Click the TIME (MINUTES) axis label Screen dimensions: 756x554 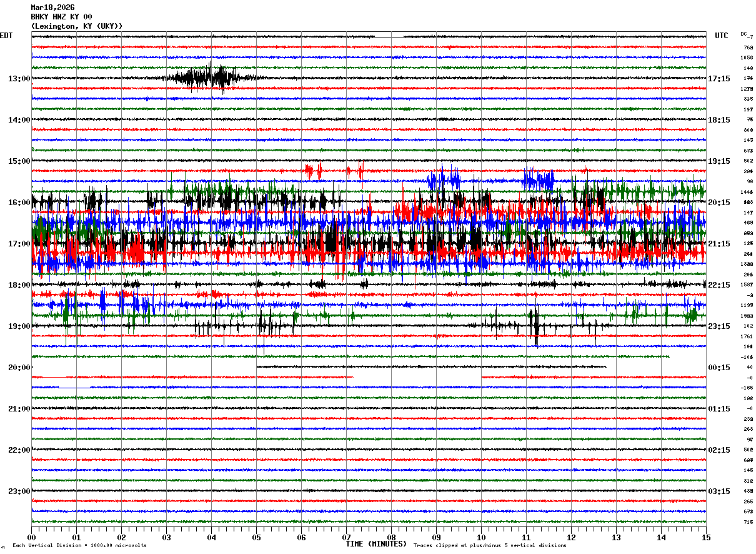click(376, 544)
